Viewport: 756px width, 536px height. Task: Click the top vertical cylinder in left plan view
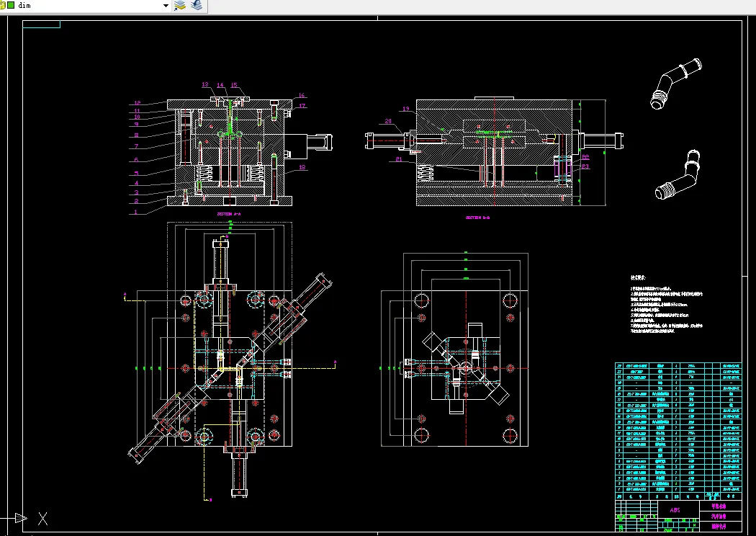222,263
